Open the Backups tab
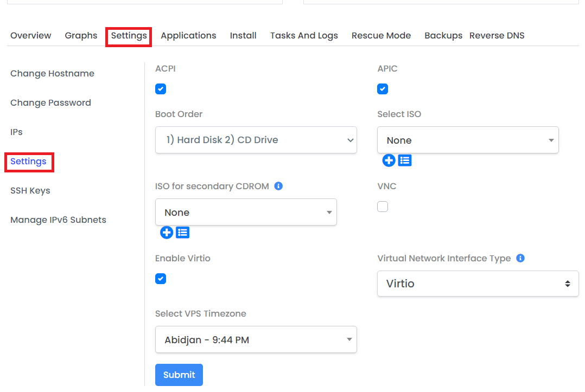 (443, 36)
